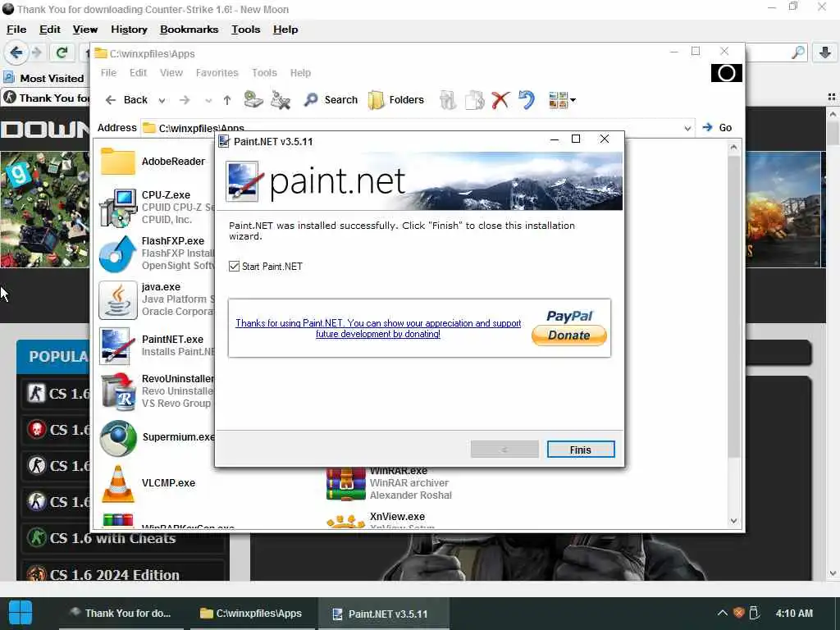
Task: Click the Finish button in Paint.NET installer
Action: click(x=581, y=450)
